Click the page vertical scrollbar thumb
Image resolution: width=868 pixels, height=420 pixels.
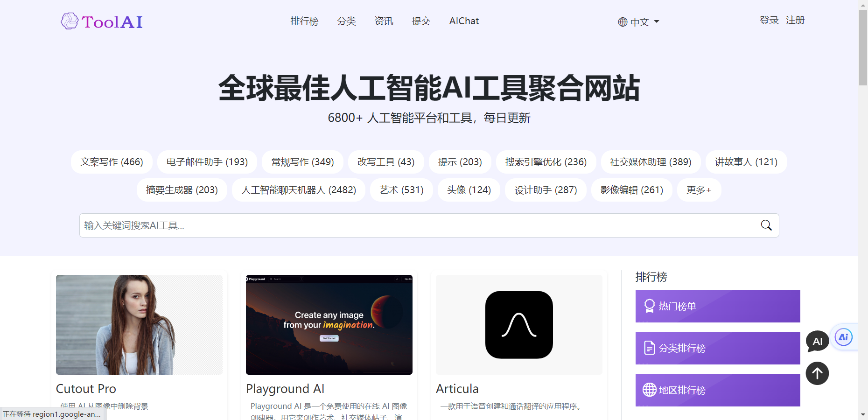coord(863,48)
